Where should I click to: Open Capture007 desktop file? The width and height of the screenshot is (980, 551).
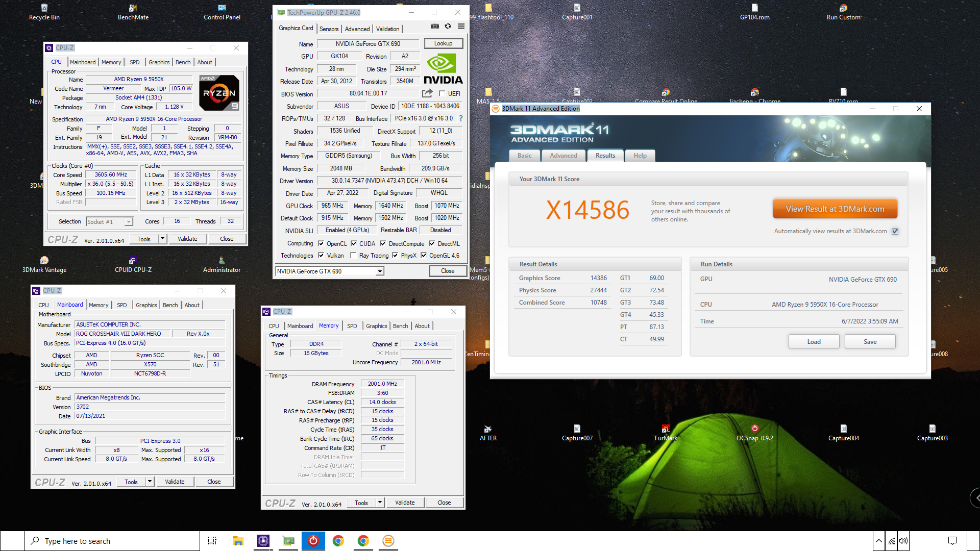(x=577, y=433)
